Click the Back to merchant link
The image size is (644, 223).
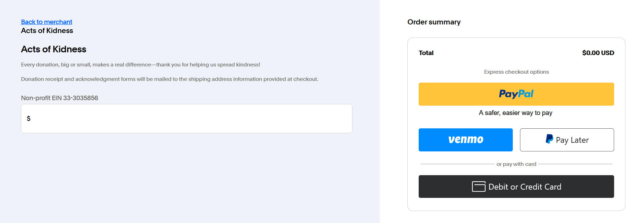click(x=46, y=22)
